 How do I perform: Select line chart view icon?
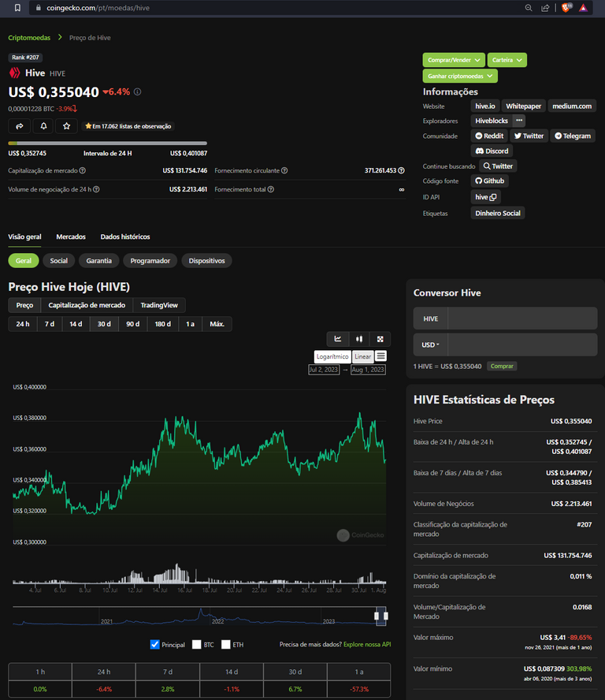tap(338, 339)
